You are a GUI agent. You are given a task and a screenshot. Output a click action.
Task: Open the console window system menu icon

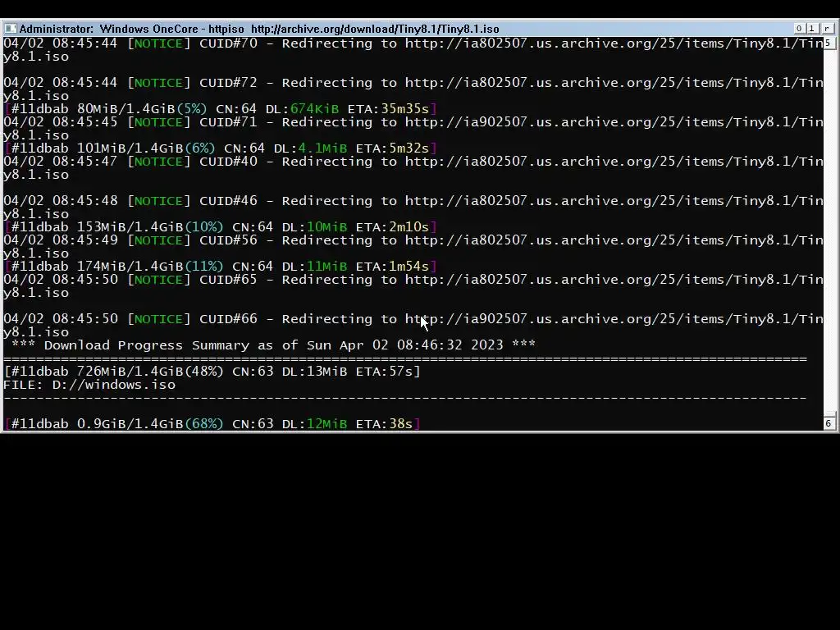click(10, 29)
